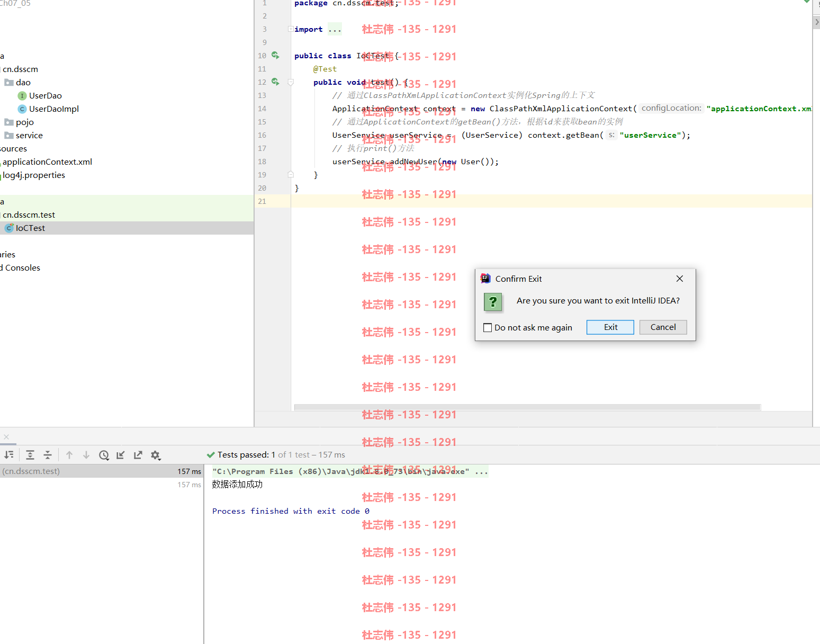Click the green inspection checkmark at the editor's top right
Screen dimensions: 820x644
point(807,2)
